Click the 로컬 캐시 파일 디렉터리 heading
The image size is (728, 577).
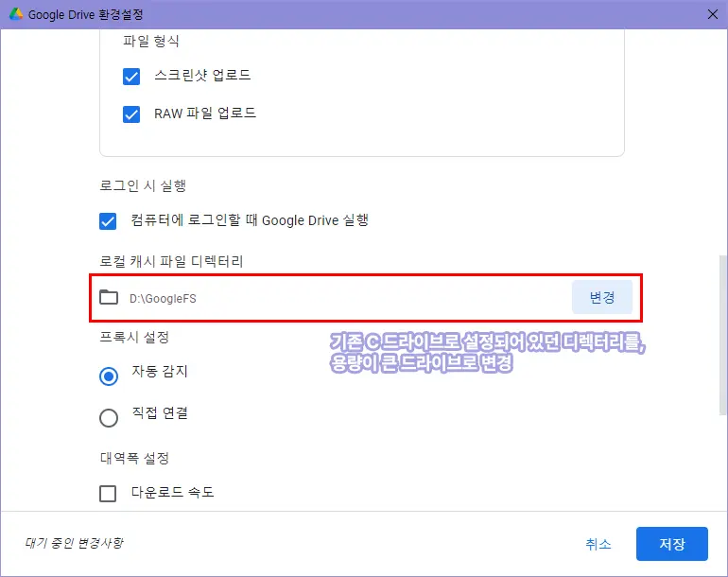pyautogui.click(x=171, y=261)
